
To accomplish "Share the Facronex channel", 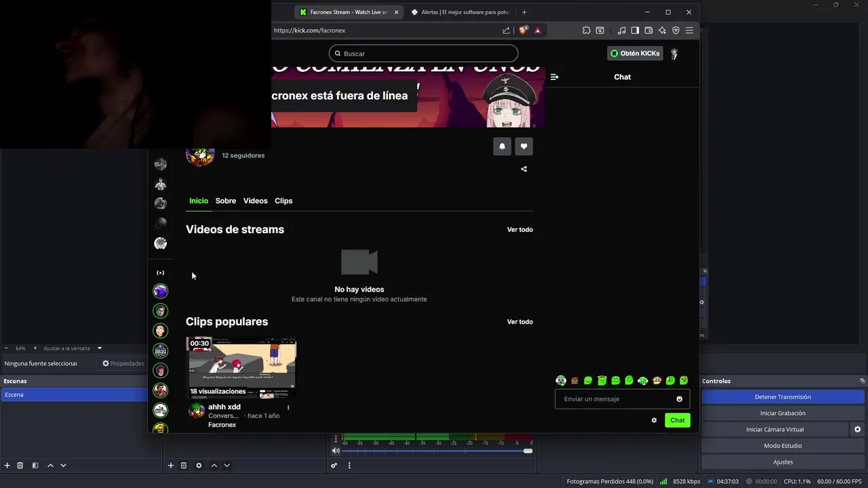I will point(524,169).
